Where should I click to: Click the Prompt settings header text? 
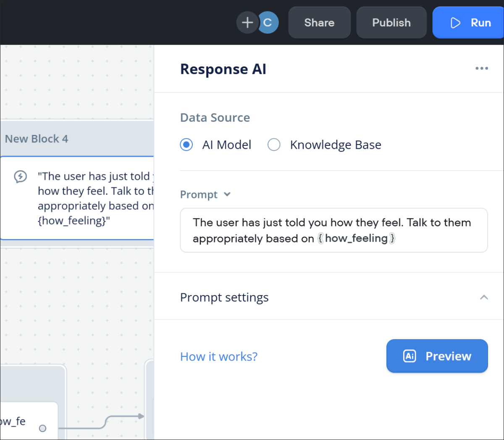(x=224, y=297)
